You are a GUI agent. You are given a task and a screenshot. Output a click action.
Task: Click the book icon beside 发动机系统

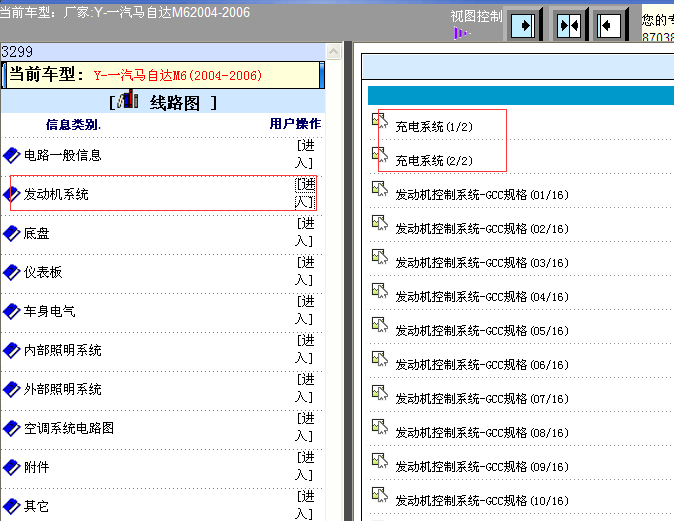12,194
